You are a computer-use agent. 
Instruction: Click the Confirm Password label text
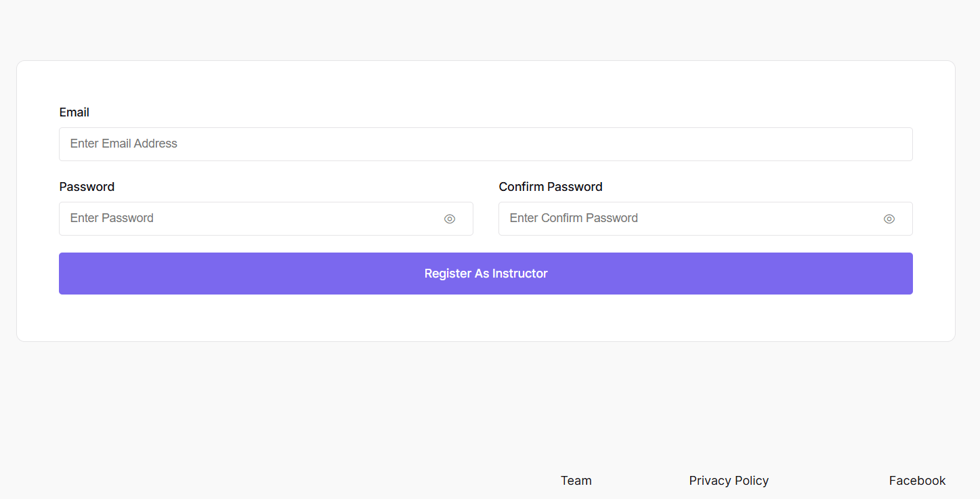coord(551,186)
